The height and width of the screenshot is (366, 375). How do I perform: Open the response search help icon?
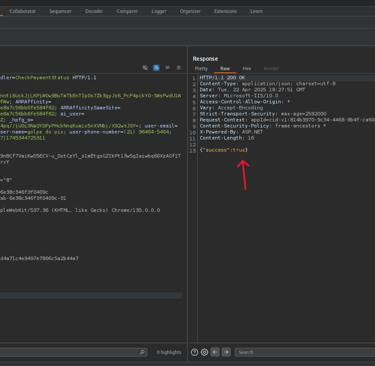tap(194, 352)
